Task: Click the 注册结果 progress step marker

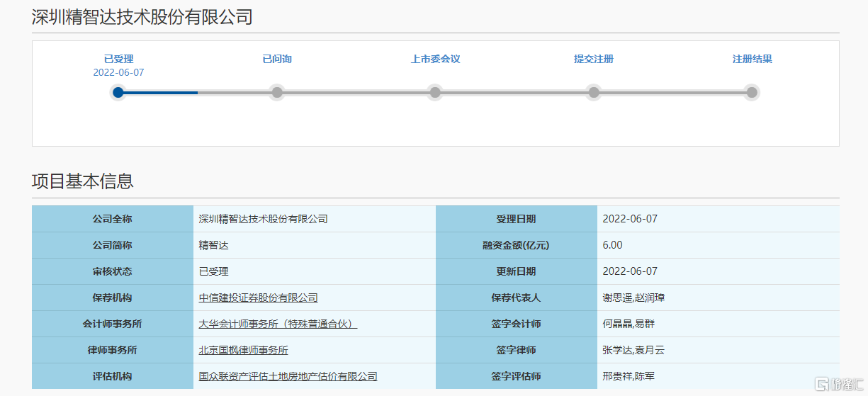Action: [x=752, y=92]
